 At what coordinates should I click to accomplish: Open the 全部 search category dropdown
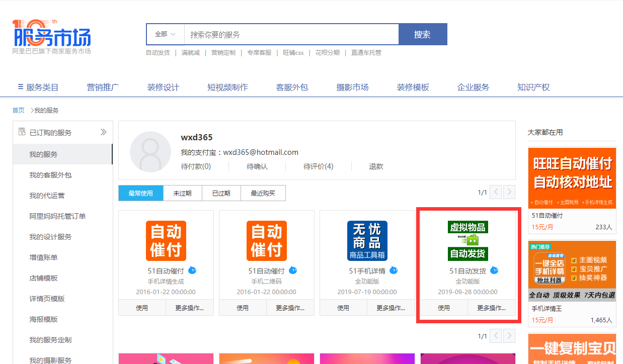click(x=165, y=34)
